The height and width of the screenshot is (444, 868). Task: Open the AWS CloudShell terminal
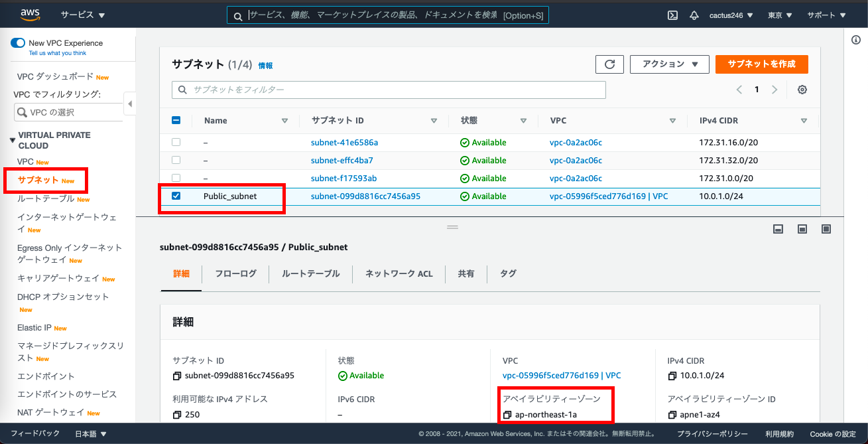pyautogui.click(x=672, y=14)
